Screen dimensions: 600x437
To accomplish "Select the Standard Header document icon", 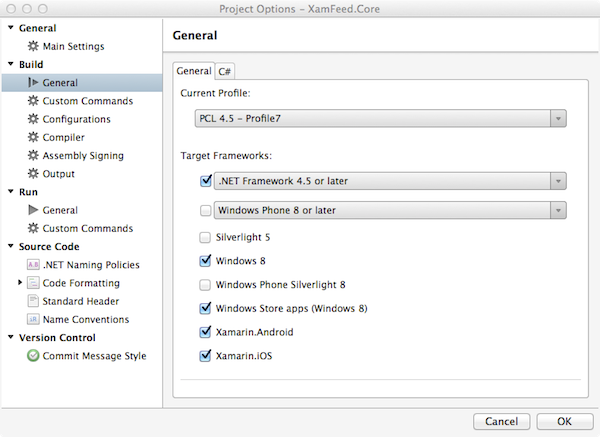I will 33,301.
